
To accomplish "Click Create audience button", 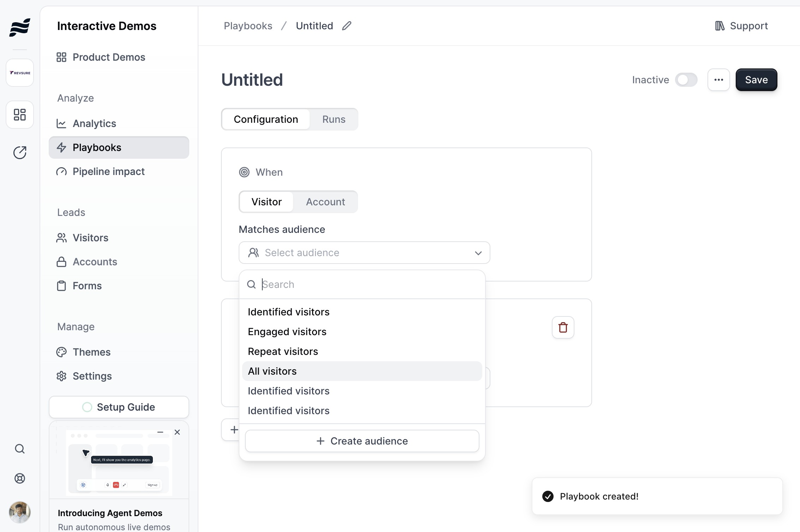I will click(362, 441).
